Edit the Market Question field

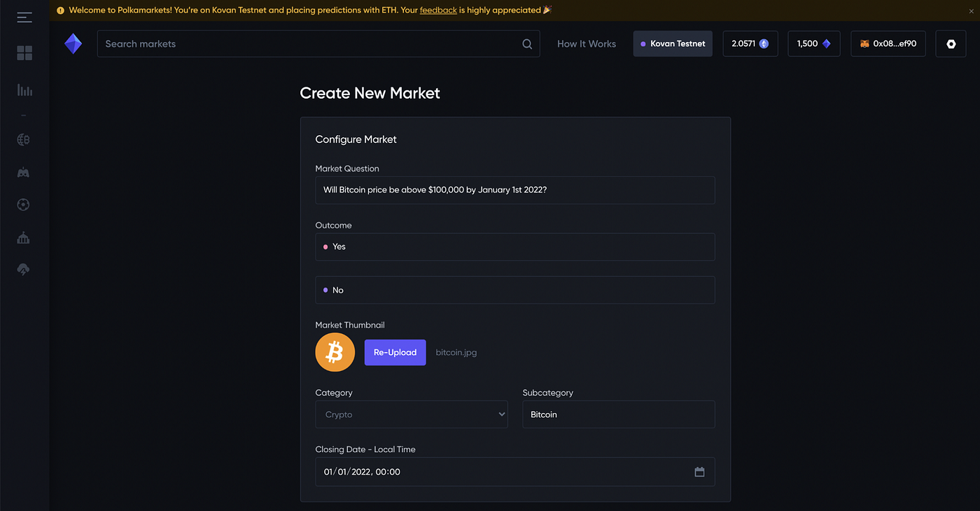(515, 190)
